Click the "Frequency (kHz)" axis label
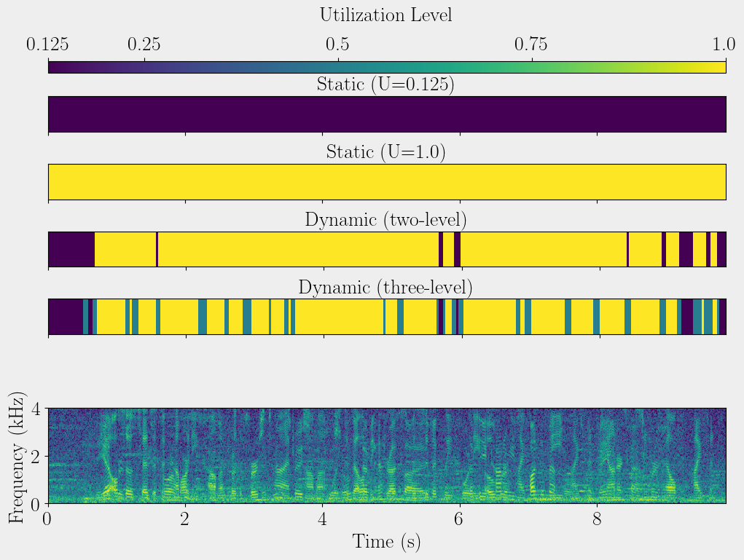The image size is (744, 560). pyautogui.click(x=17, y=457)
